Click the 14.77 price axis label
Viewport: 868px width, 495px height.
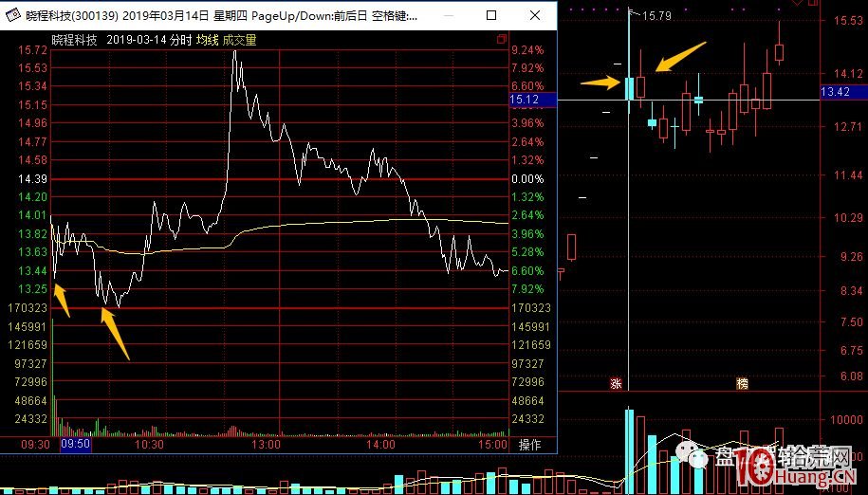click(x=32, y=142)
